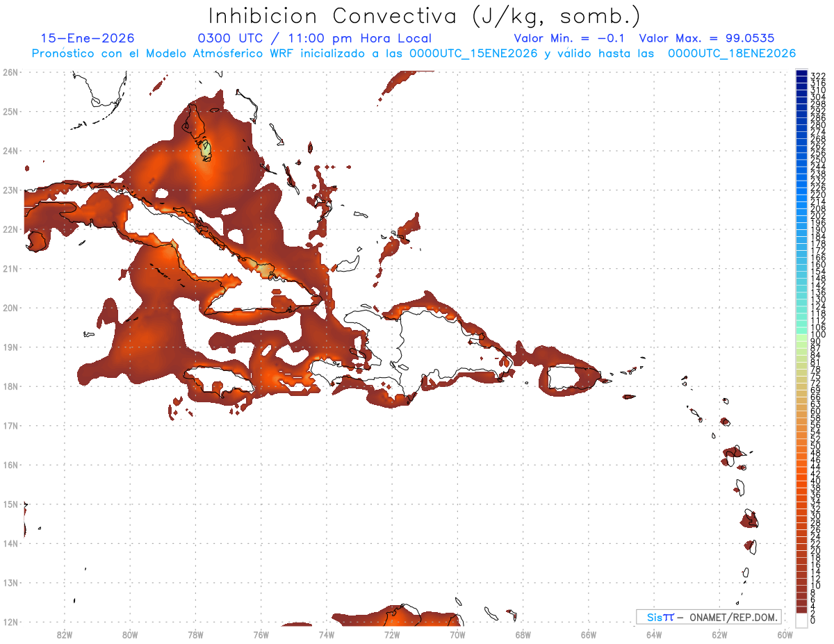Click the "Valor Max. = 99.0535" text
This screenshot has height=644, width=834.
(x=707, y=39)
